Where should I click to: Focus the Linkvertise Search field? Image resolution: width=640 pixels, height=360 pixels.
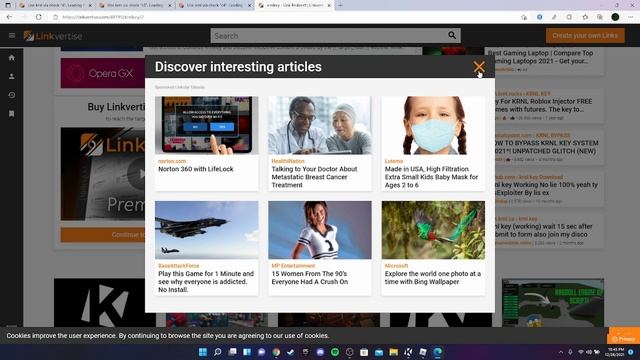pyautogui.click(x=329, y=36)
